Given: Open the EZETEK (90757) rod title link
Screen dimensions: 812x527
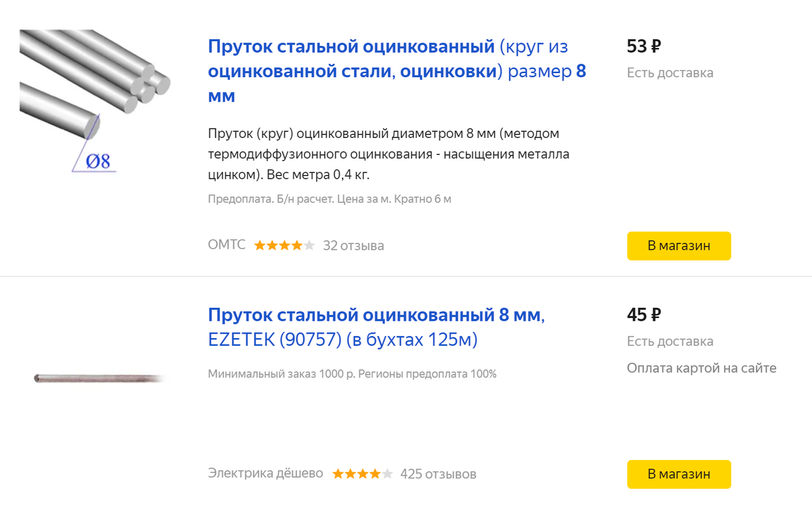Looking at the screenshot, I should coord(376,327).
